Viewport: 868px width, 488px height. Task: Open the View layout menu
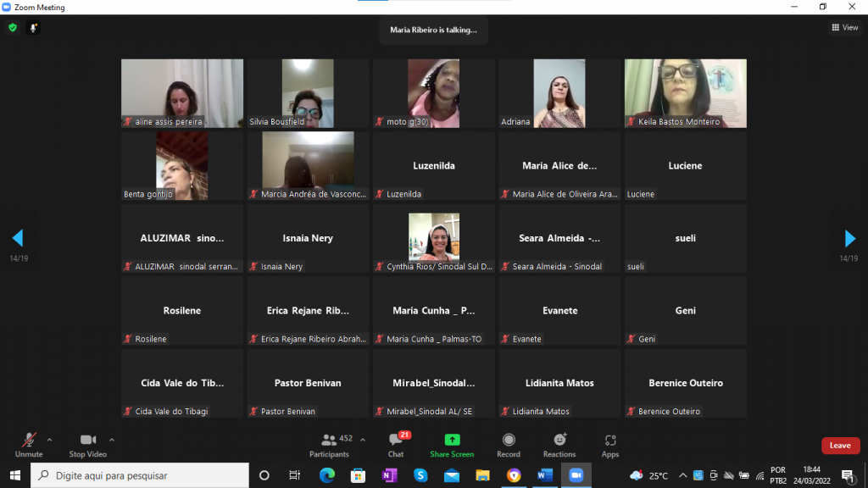pos(844,27)
